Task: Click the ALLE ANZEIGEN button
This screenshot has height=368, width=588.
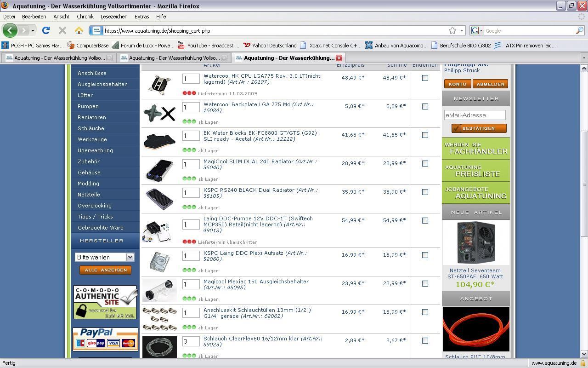Action: (x=106, y=270)
